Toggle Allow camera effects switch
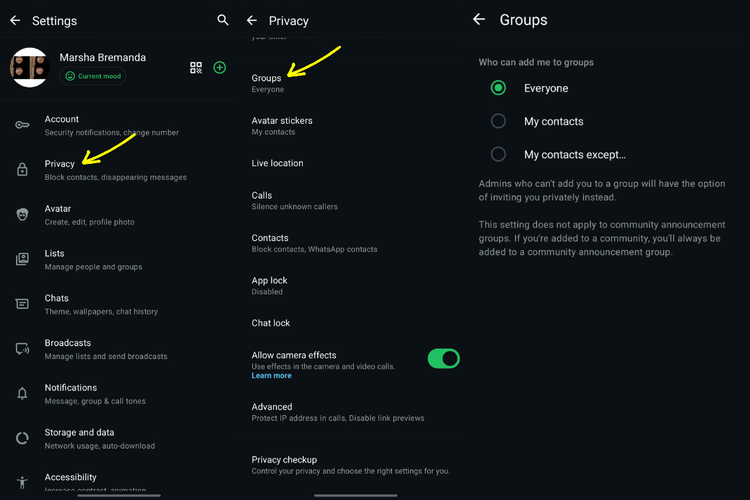Image resolution: width=750 pixels, height=500 pixels. (443, 358)
